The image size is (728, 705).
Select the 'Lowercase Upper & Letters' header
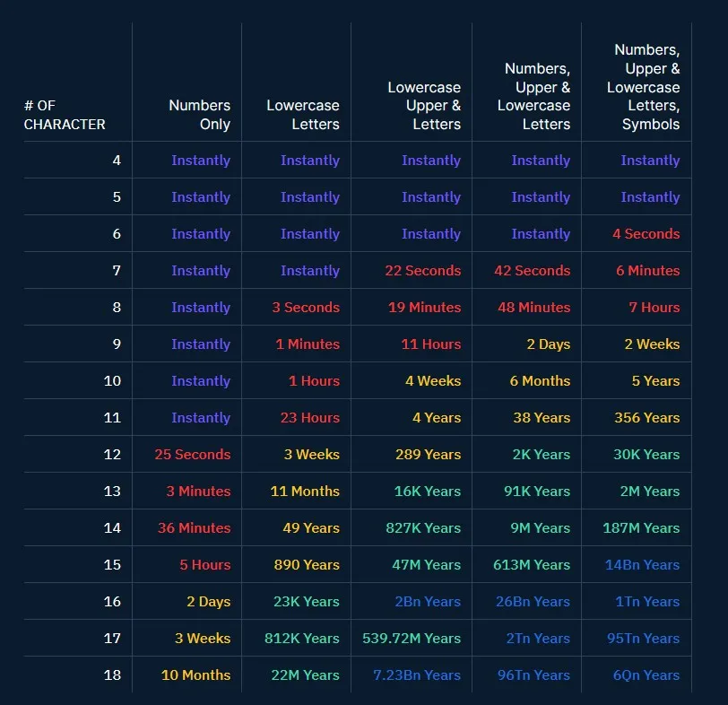pos(424,106)
